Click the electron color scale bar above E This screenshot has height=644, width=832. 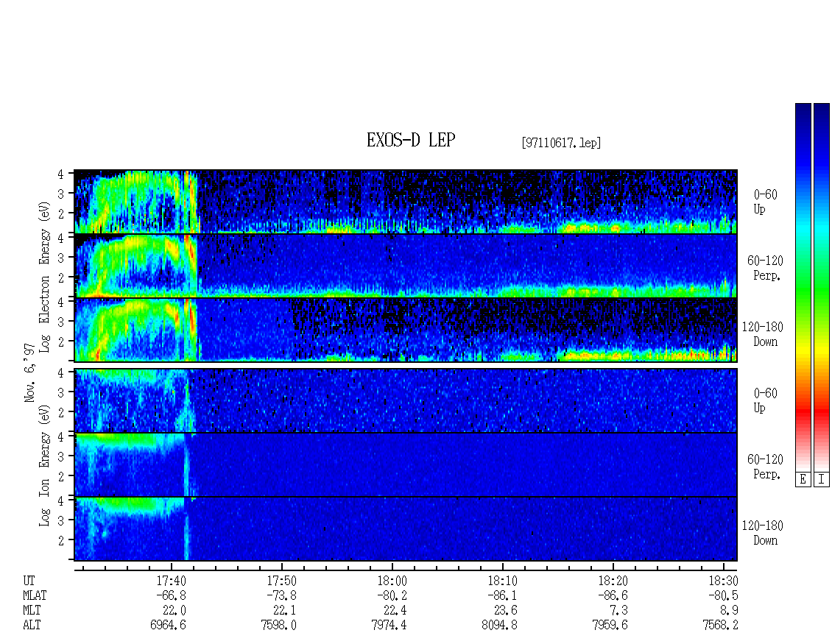click(803, 287)
